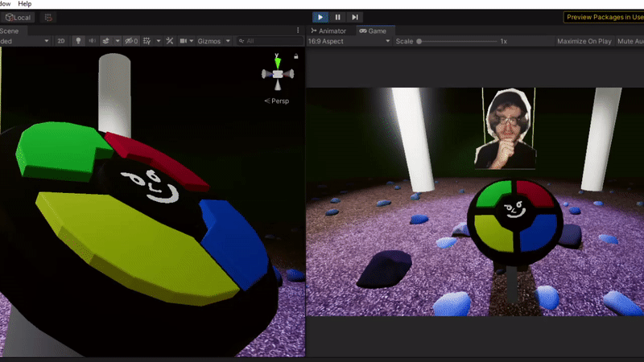The image size is (644, 362).
Task: Click the blue quadrant in Game view
Action: coord(539,232)
